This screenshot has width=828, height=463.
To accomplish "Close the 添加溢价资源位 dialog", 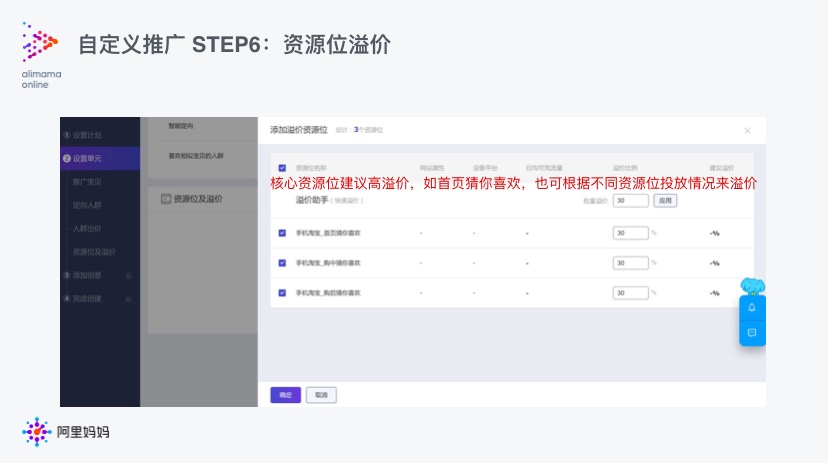I will 747,130.
